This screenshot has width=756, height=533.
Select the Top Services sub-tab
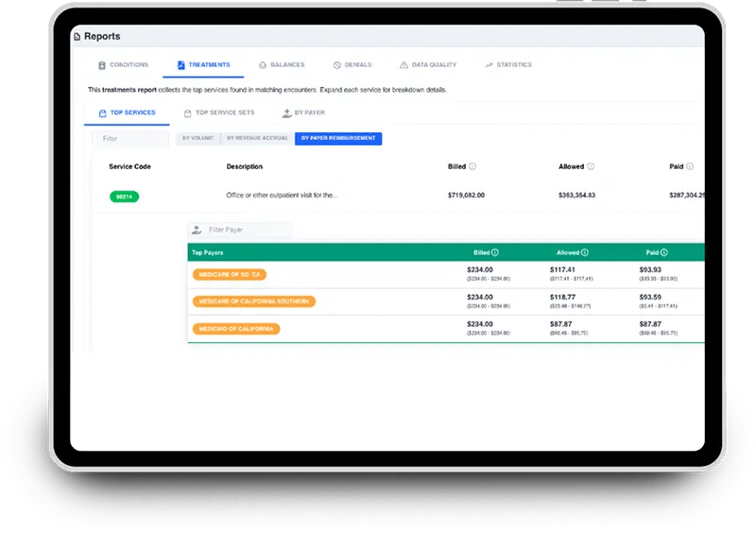tap(128, 113)
